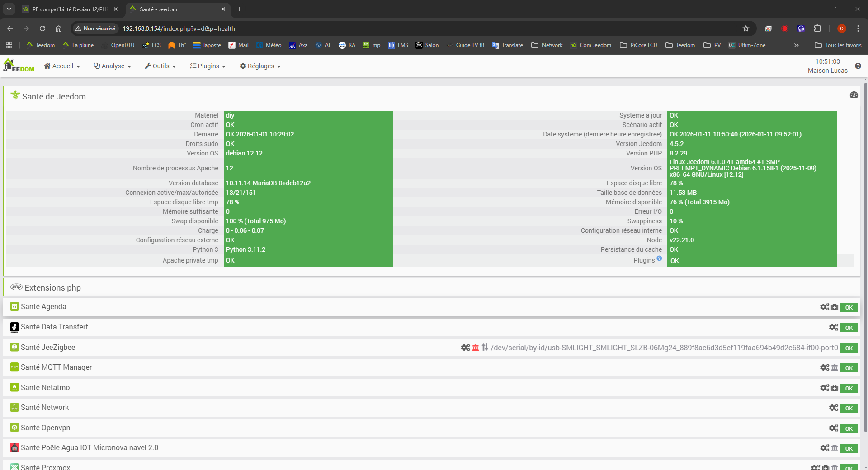Open Santé Data Transfert configuration gears
The height and width of the screenshot is (470, 868).
click(x=834, y=327)
